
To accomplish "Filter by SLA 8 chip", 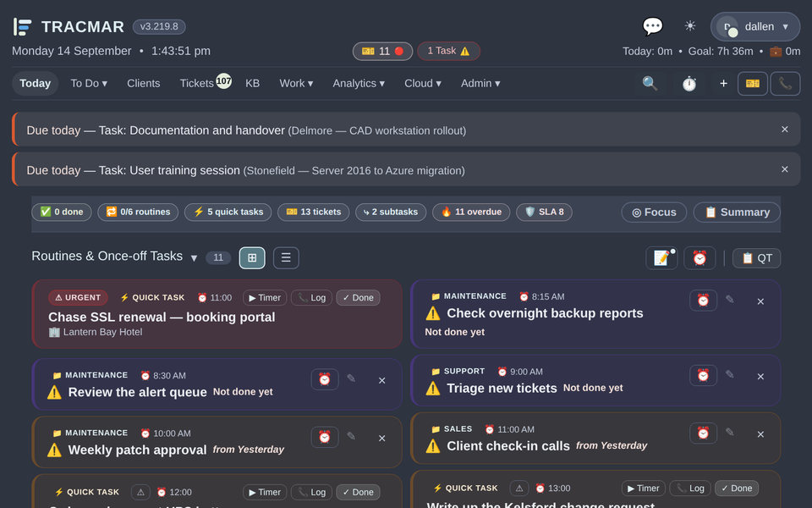I will click(x=544, y=212).
